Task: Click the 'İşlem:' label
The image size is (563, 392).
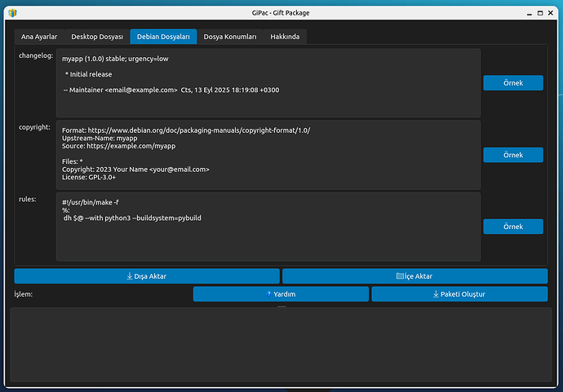Action: (x=24, y=294)
